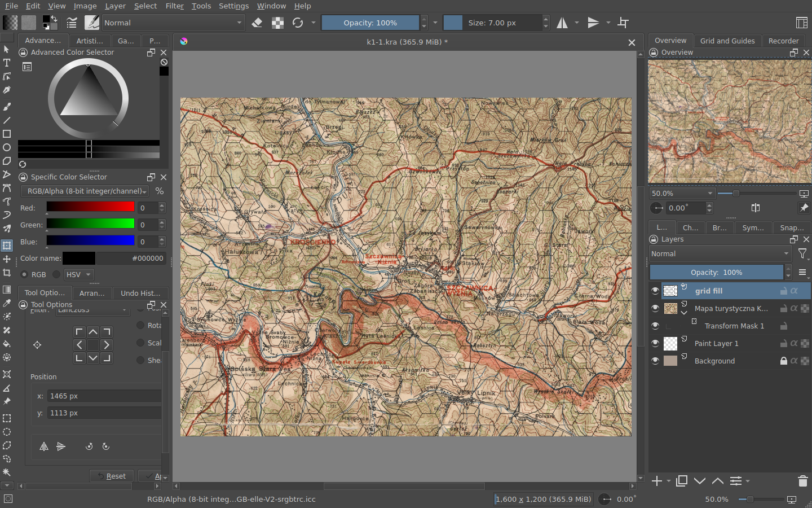Hide the Mapa turystyczna layer

click(x=655, y=308)
